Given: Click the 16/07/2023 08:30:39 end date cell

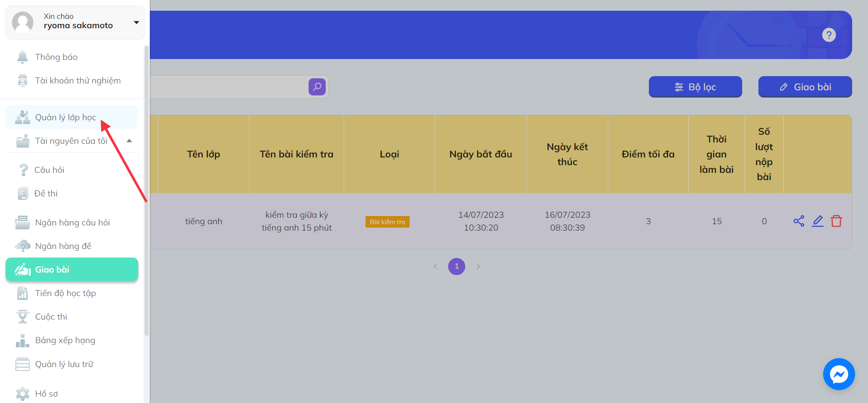Looking at the screenshot, I should point(568,221).
